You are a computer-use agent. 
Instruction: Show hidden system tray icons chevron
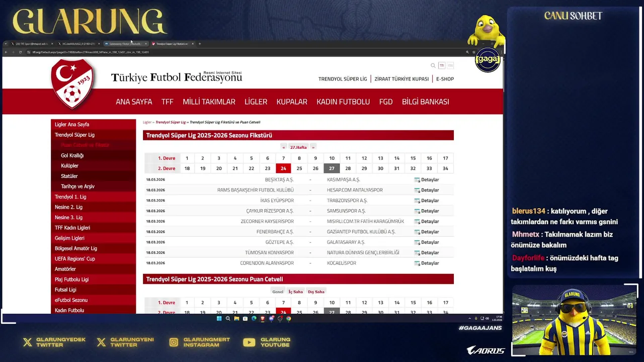coord(470,318)
